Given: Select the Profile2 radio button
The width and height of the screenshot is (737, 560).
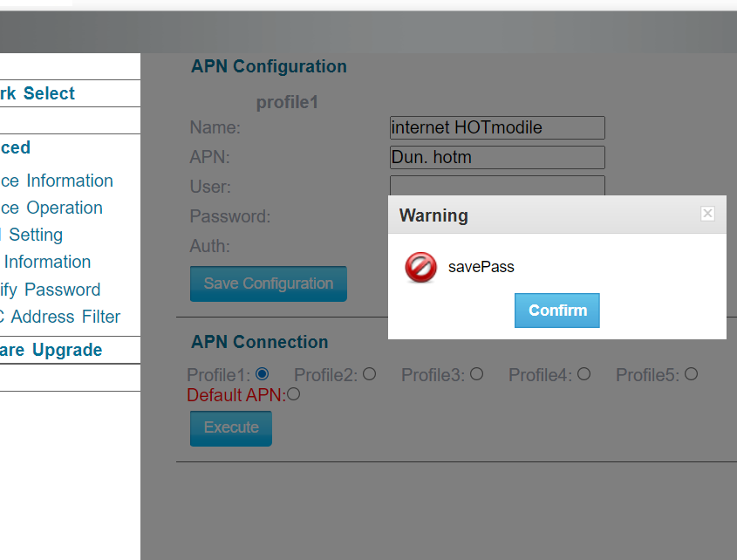Looking at the screenshot, I should point(369,374).
